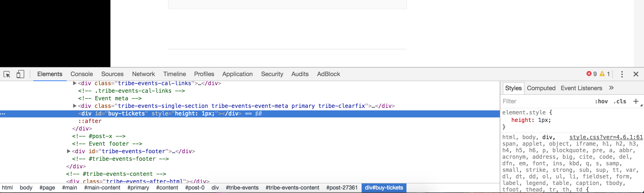644x193 pixels.
Task: Open style.css?ver=4.6.1:61 source link
Action: [x=606, y=137]
